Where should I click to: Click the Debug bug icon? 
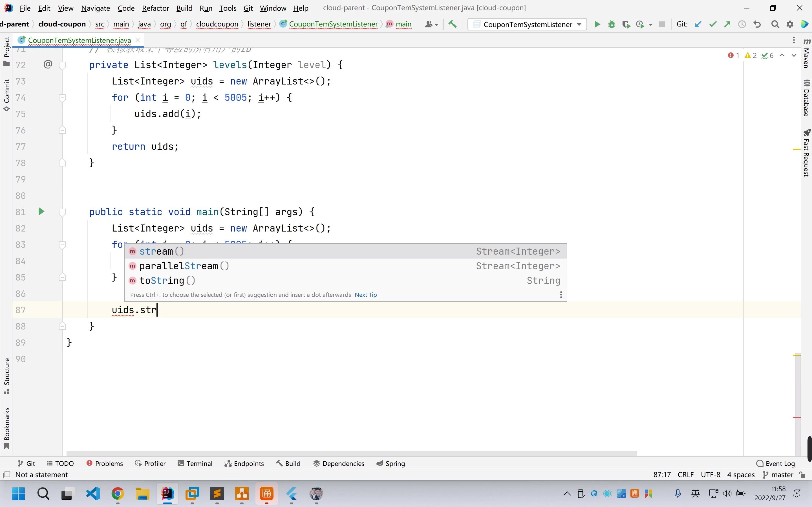click(611, 24)
